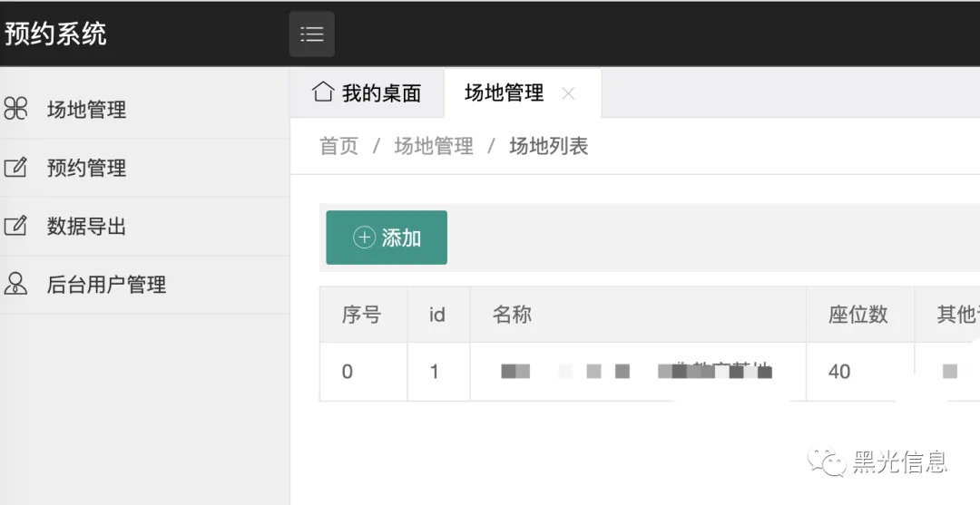This screenshot has width=980, height=505.
Task: Click the 后台用户管理 sidebar user icon
Action: click(x=16, y=284)
